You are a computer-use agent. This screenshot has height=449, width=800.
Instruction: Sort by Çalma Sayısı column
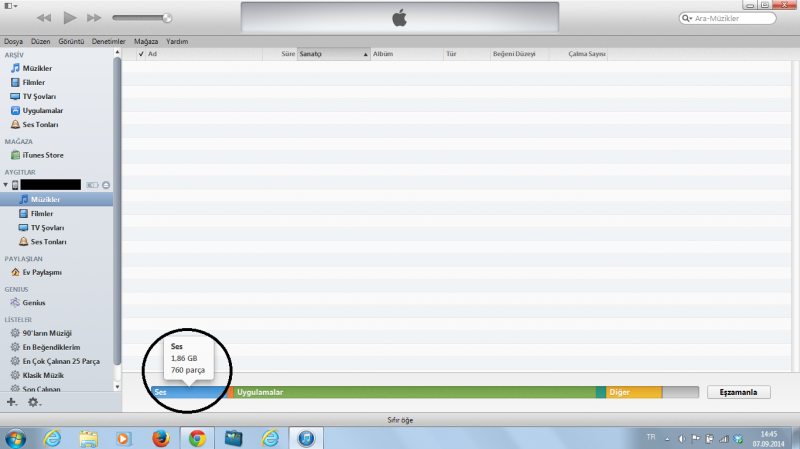578,54
